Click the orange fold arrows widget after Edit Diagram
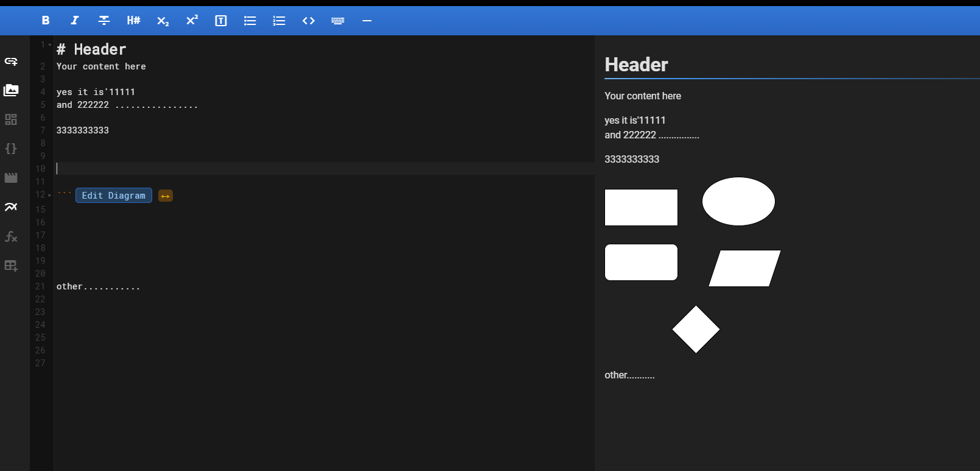Viewport: 980px width, 471px height. tap(166, 196)
